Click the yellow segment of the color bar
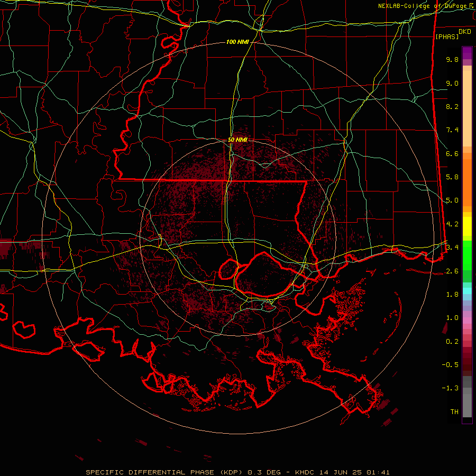The height and width of the screenshot is (476, 476). [467, 226]
